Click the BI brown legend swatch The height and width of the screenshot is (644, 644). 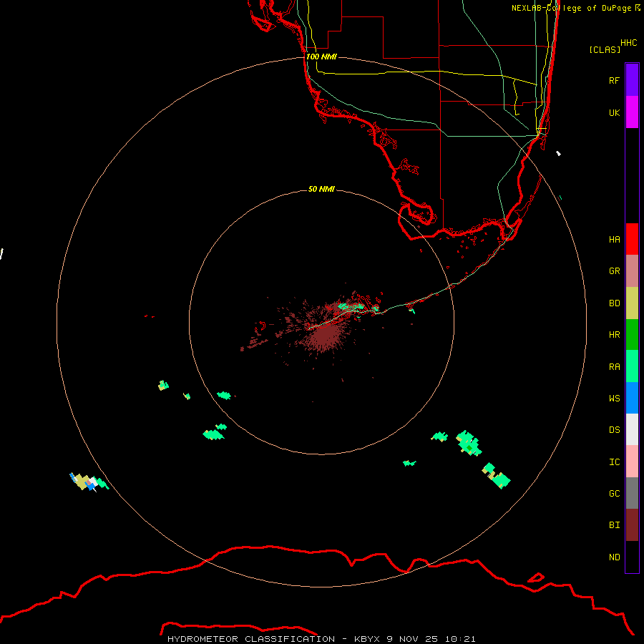(x=632, y=525)
